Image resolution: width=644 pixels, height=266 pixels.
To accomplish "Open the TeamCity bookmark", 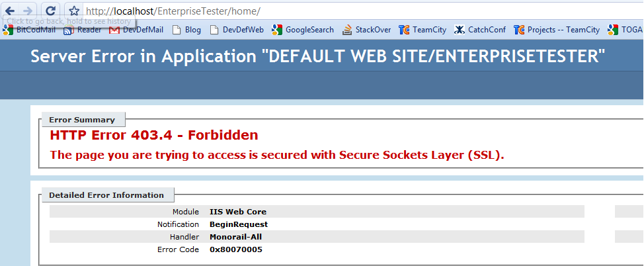I will (423, 30).
